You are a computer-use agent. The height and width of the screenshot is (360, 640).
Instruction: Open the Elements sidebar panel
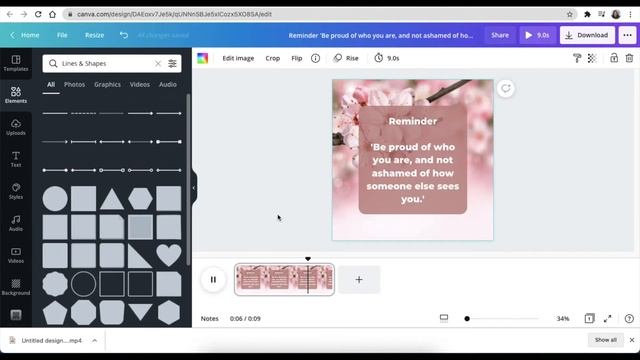click(16, 95)
